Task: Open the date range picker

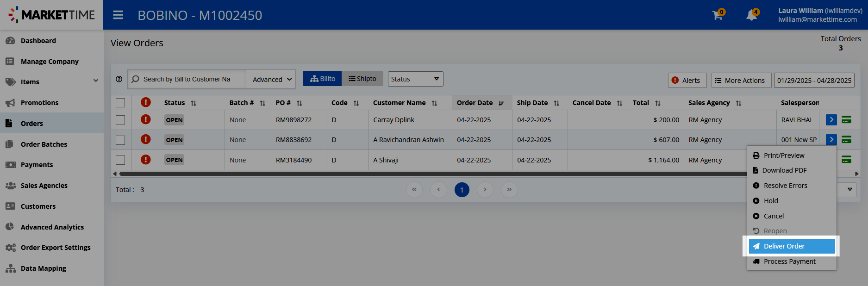Action: [x=814, y=80]
